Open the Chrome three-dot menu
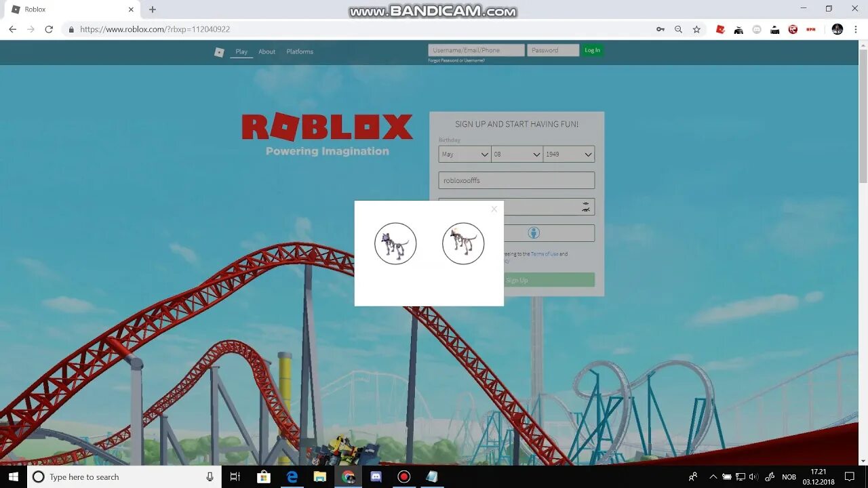Viewport: 868px width, 488px height. coord(856,29)
